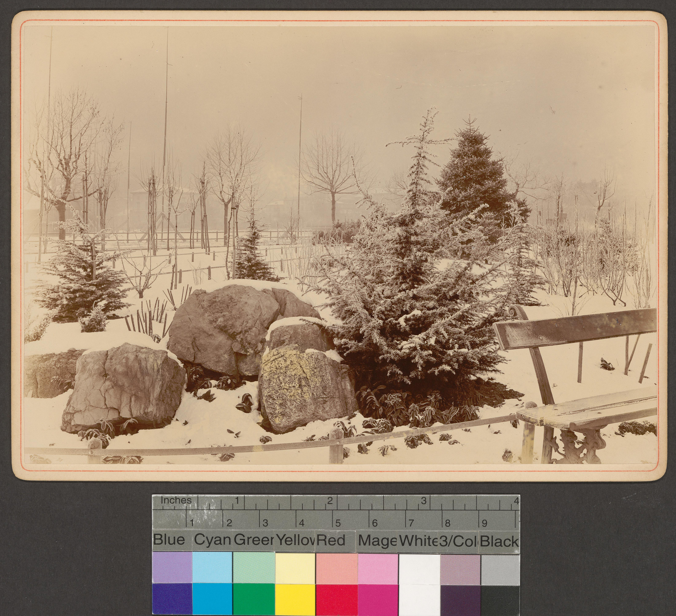Click the 'Black' label on color chart

point(500,542)
